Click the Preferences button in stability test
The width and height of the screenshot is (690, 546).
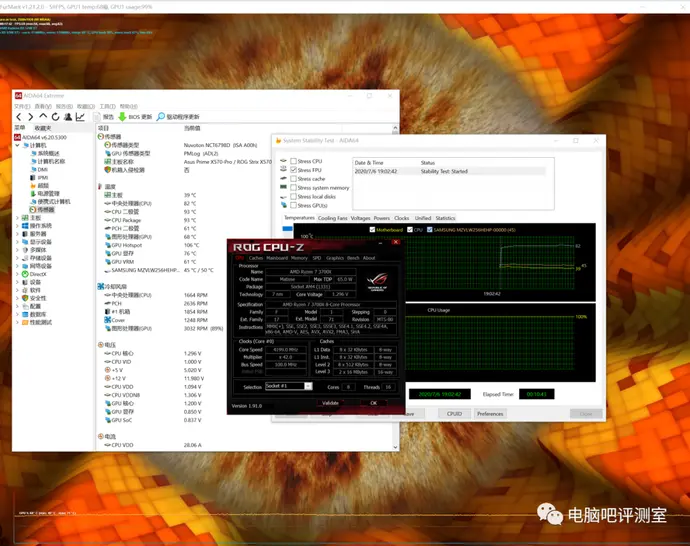(489, 413)
